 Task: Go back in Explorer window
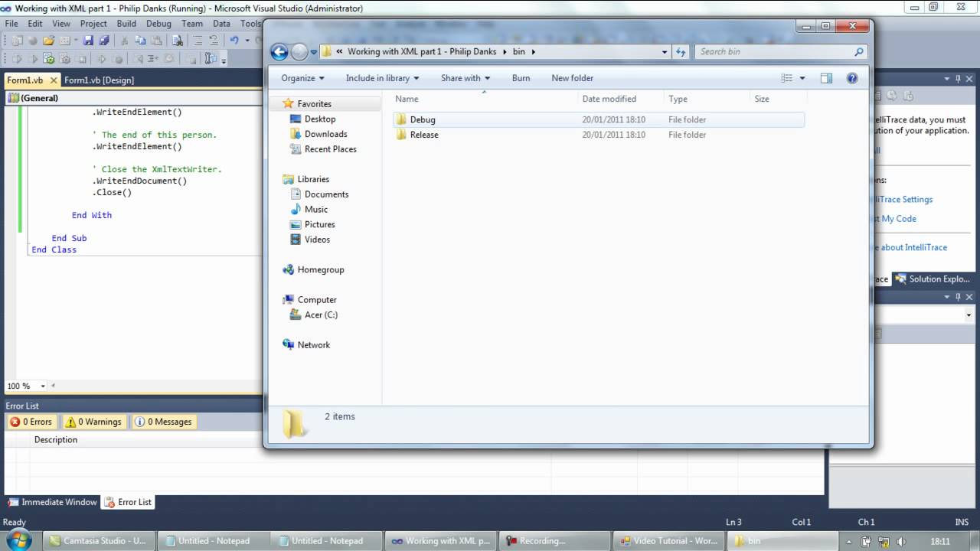point(279,52)
